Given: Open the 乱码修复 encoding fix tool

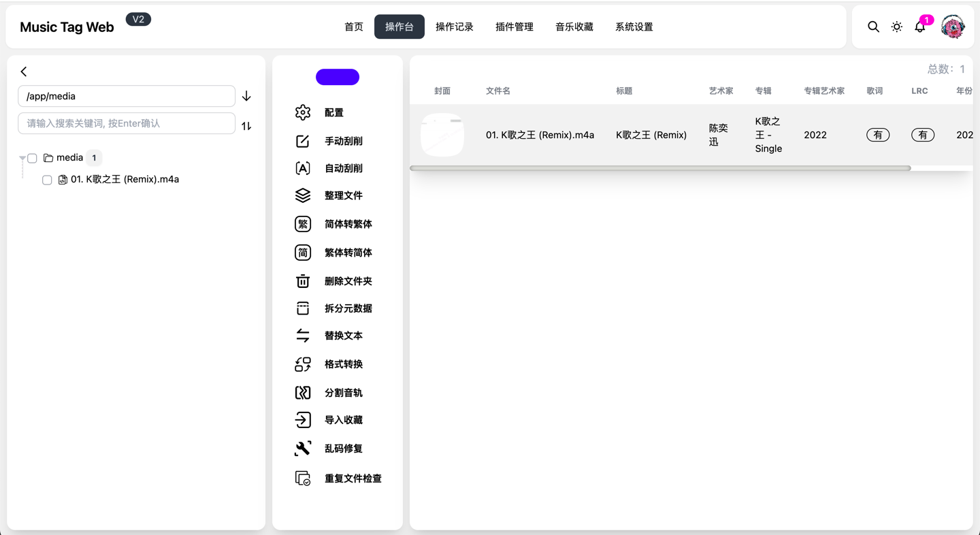Looking at the screenshot, I should coord(344,449).
